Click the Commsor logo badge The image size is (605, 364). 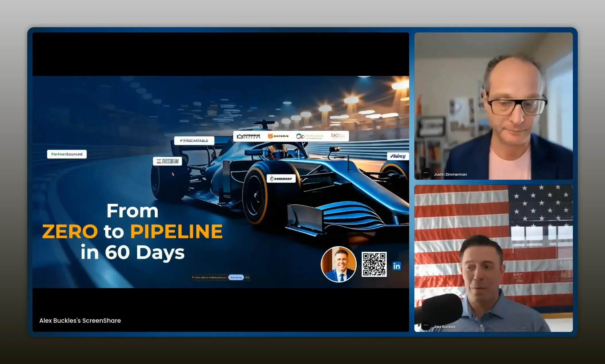pyautogui.click(x=281, y=179)
